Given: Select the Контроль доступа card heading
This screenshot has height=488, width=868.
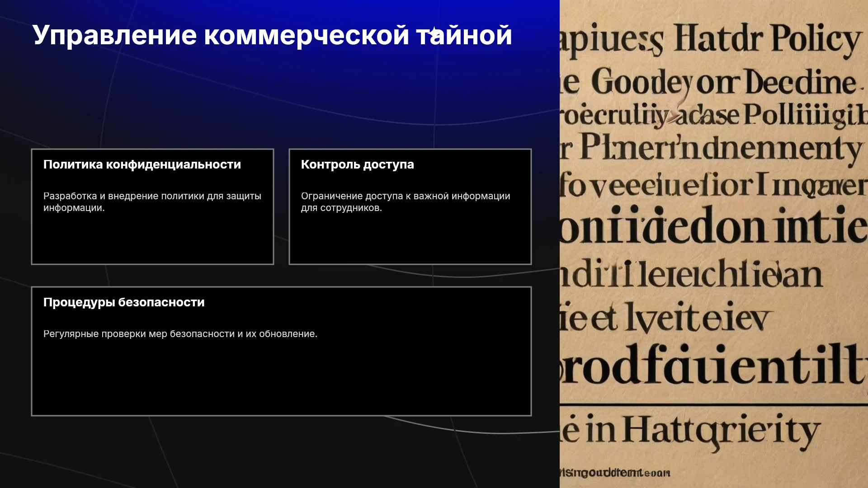Looking at the screenshot, I should 357,164.
